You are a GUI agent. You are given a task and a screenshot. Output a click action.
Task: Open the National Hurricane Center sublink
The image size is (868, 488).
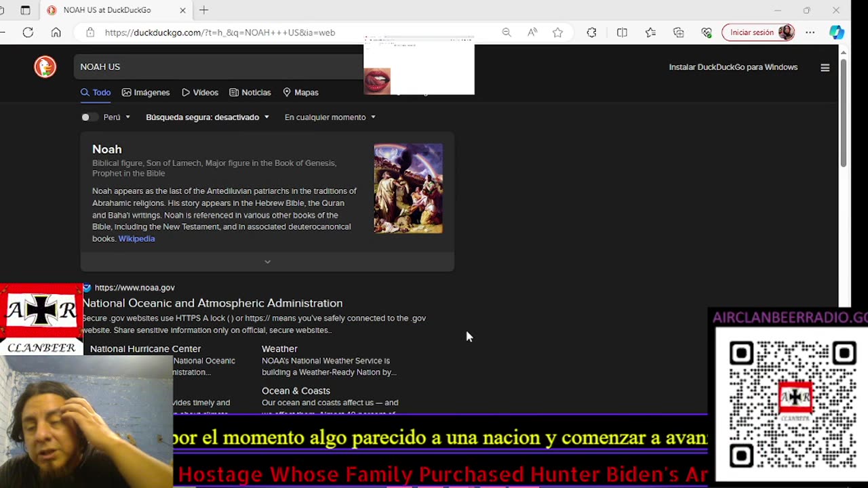pyautogui.click(x=145, y=348)
